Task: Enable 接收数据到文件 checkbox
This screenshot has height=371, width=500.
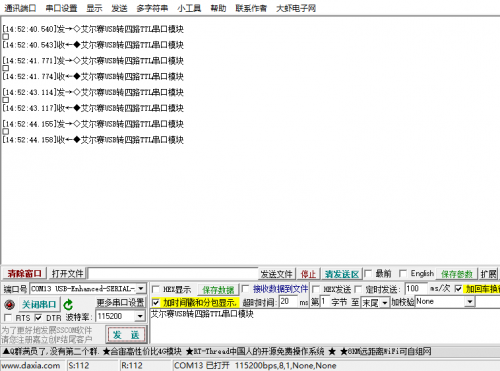Action: coord(245,289)
